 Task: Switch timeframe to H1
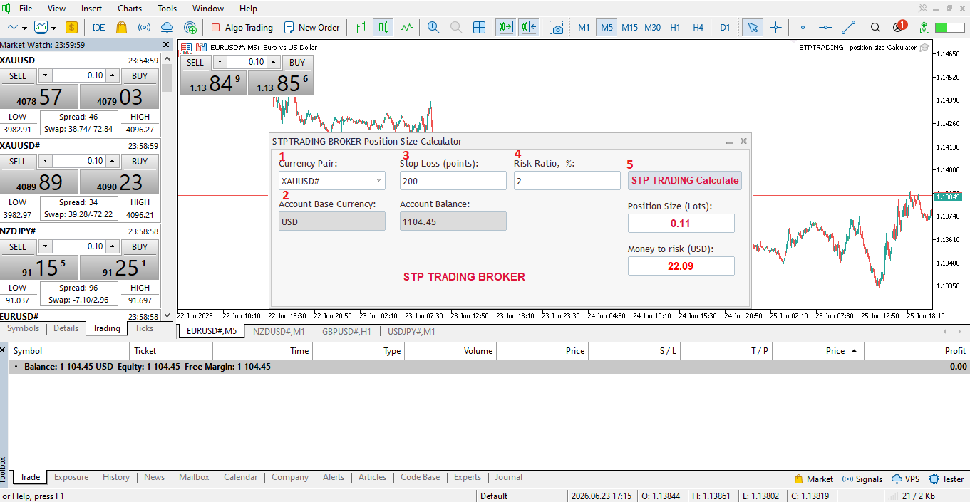click(x=675, y=28)
